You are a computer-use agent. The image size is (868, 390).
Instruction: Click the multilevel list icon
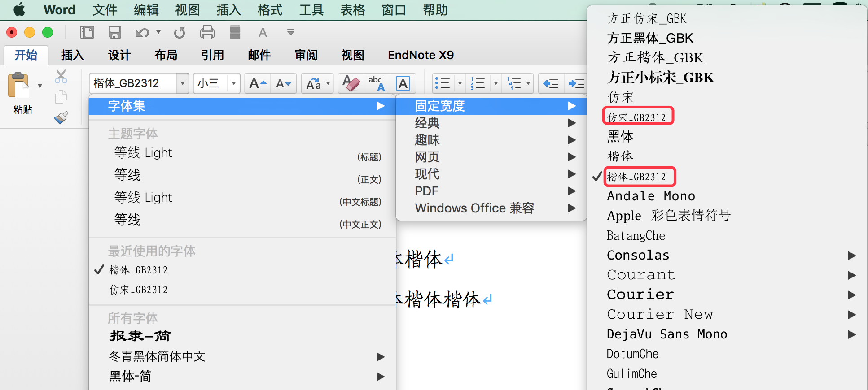pos(514,83)
